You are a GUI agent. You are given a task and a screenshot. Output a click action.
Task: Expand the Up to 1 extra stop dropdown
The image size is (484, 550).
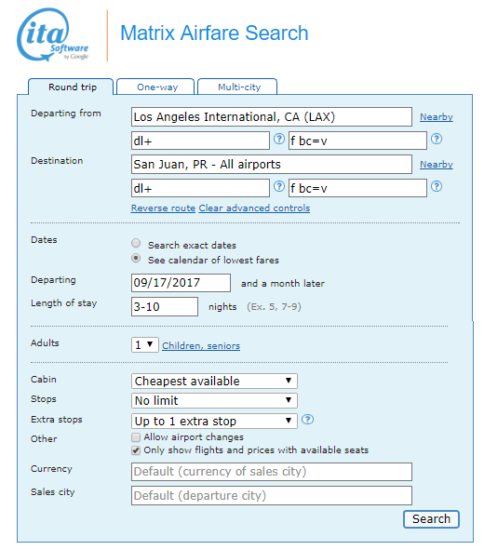tap(214, 421)
